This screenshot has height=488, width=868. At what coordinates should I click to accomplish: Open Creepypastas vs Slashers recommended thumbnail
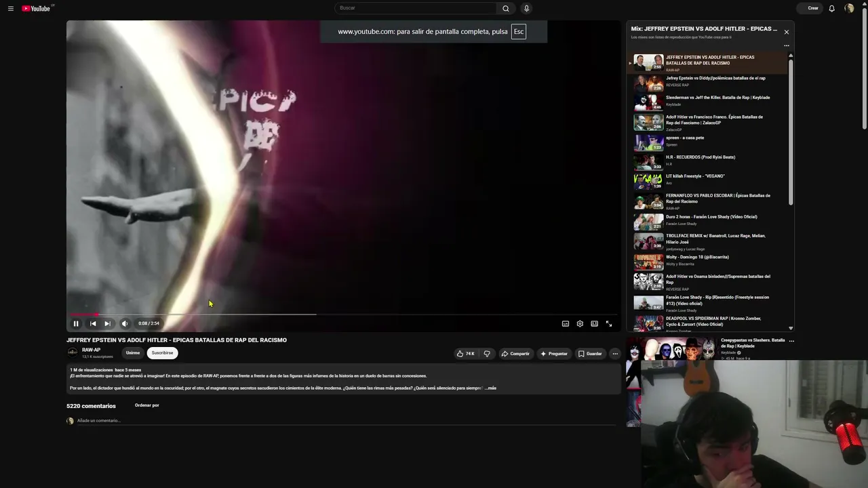[x=671, y=348]
